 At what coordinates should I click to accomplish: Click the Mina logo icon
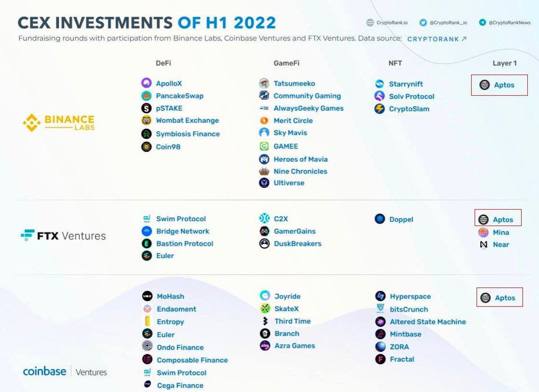483,232
